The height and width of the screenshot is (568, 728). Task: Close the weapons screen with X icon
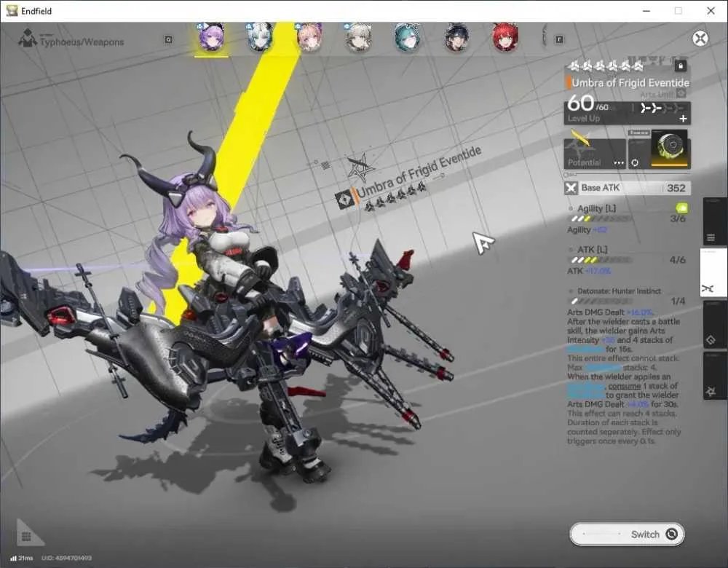point(700,38)
